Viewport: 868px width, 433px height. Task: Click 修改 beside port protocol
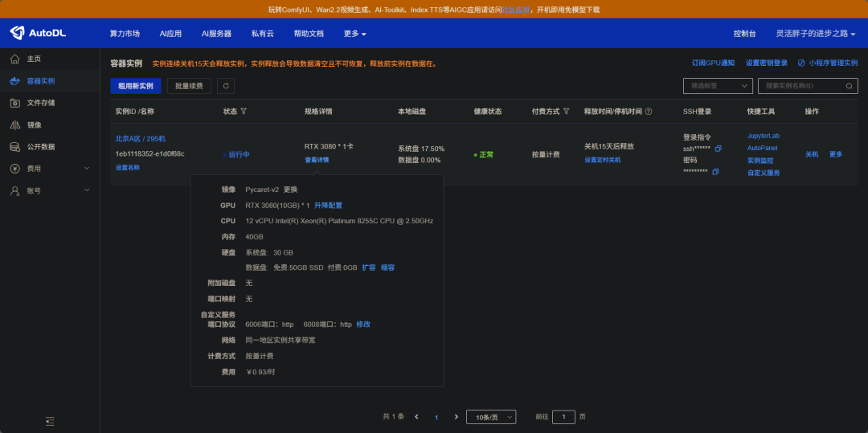click(363, 324)
